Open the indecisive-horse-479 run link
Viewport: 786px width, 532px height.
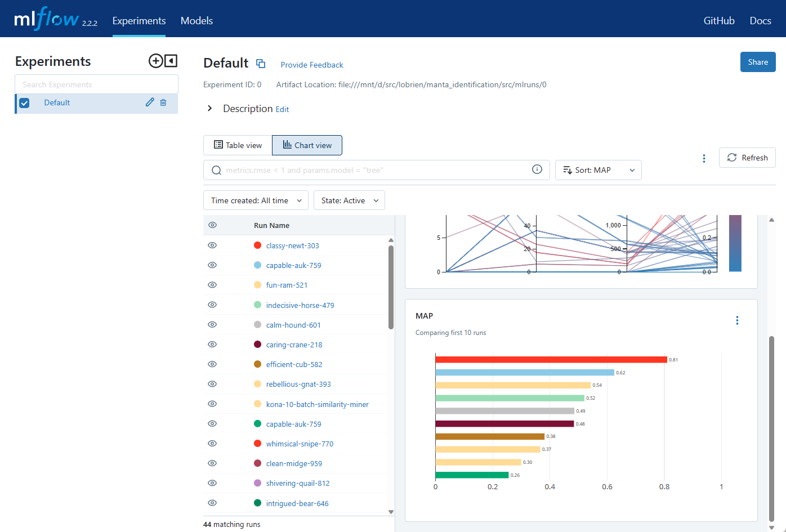point(300,305)
